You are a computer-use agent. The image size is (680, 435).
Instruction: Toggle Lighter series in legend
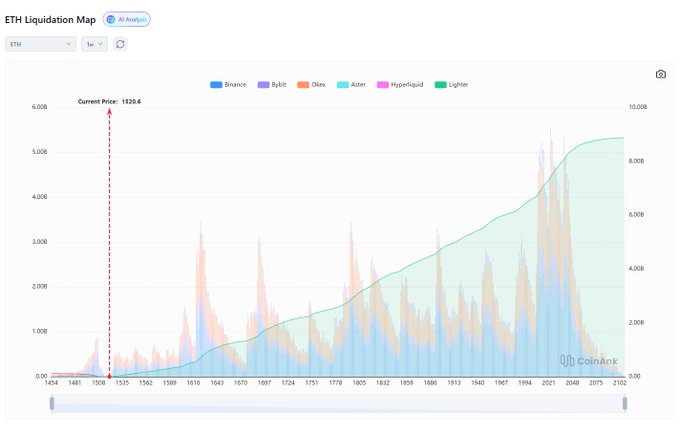(x=451, y=85)
